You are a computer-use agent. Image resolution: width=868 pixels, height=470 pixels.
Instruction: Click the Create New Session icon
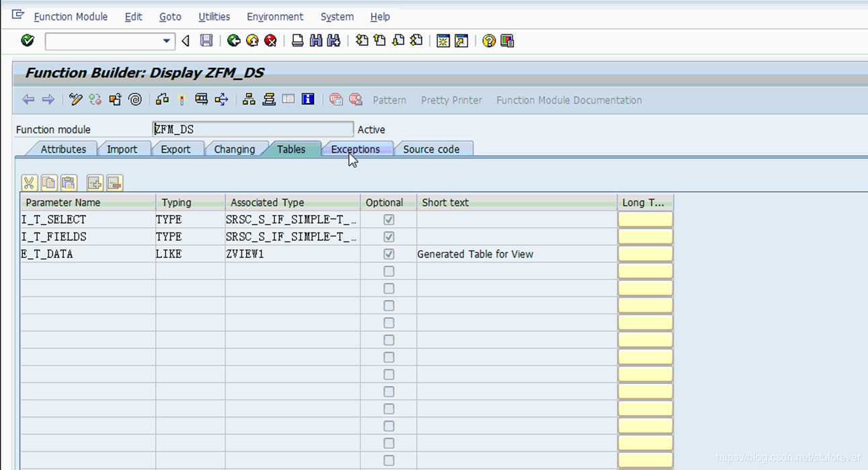click(x=443, y=41)
